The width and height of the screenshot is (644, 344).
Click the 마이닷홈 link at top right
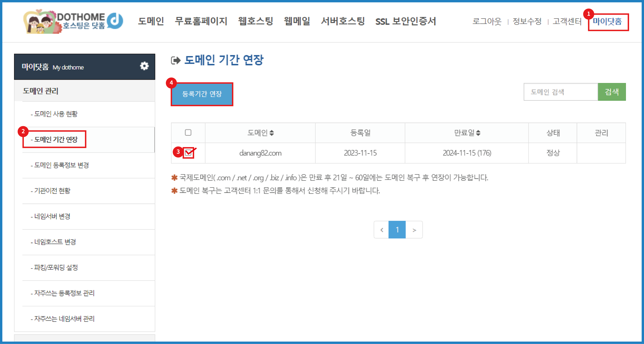(608, 22)
